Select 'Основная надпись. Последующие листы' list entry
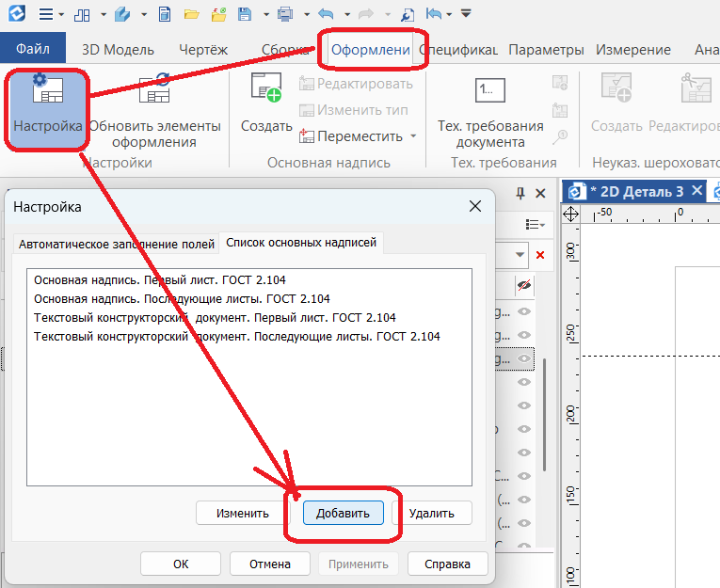This screenshot has width=720, height=588. pos(182,298)
